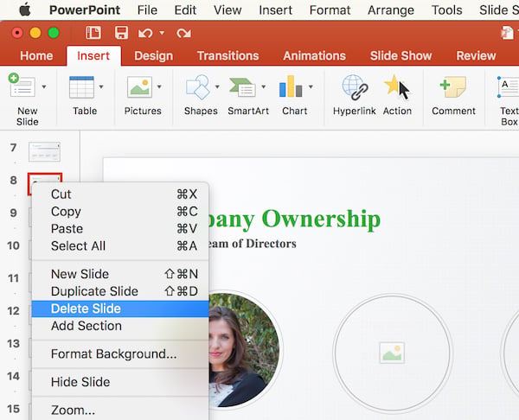Screen dimensions: 519x420
Task: Choose Paste from the context menu
Action: coord(120,228)
